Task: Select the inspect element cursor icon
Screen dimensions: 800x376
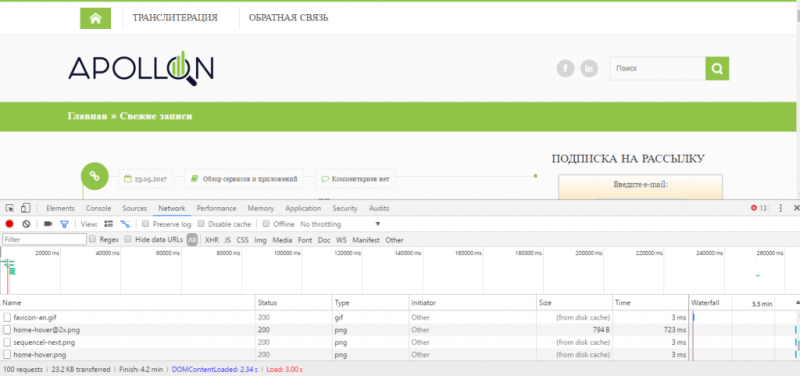Action: click(x=10, y=208)
